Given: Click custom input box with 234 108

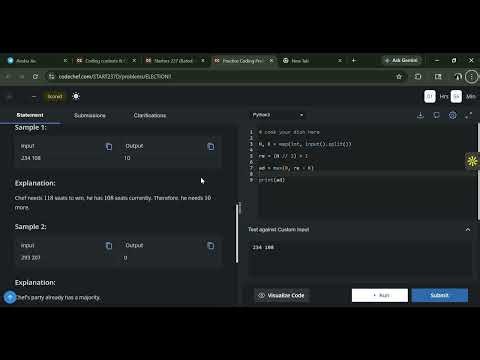Looking at the screenshot, I should click(x=360, y=258).
